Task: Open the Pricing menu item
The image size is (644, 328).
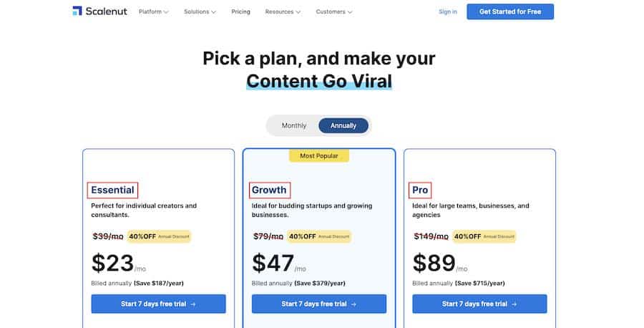Action: pyautogui.click(x=240, y=12)
